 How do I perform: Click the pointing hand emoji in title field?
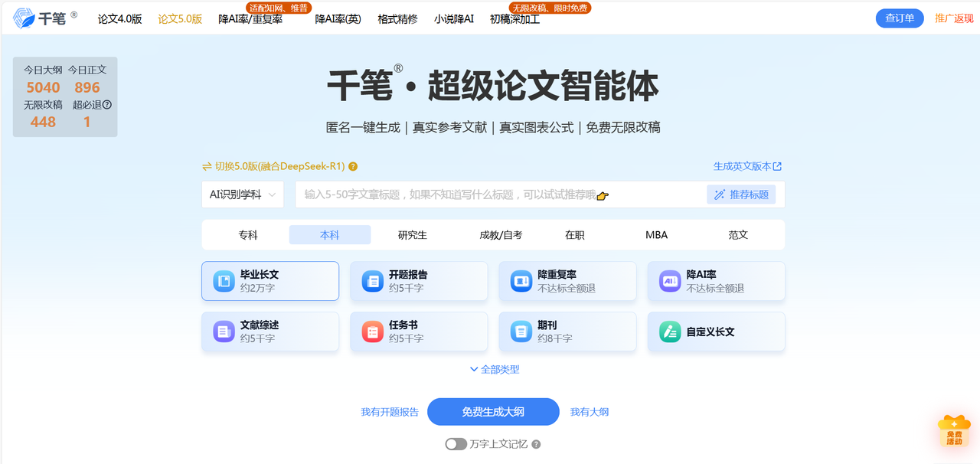603,195
